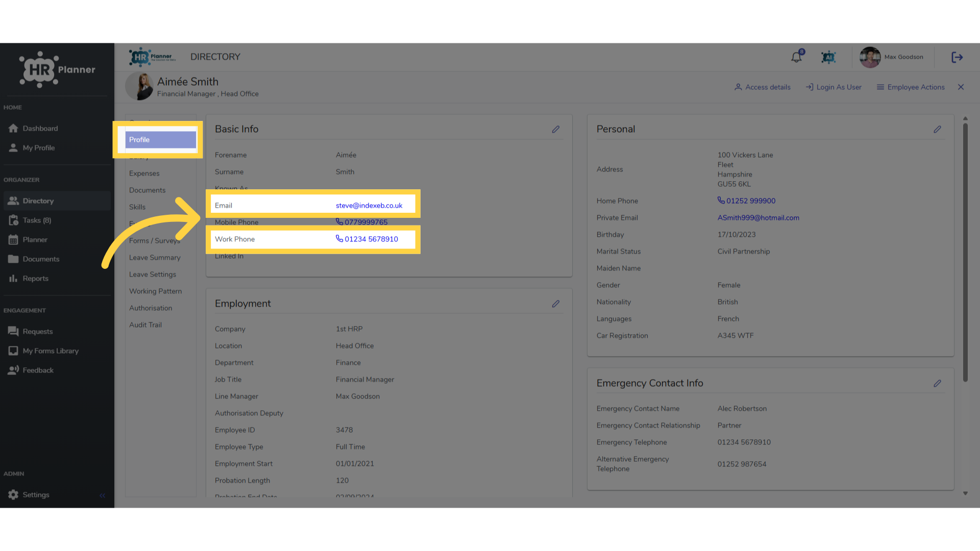Click private email ASmith999@hotmail.com
The image size is (980, 551).
(758, 218)
